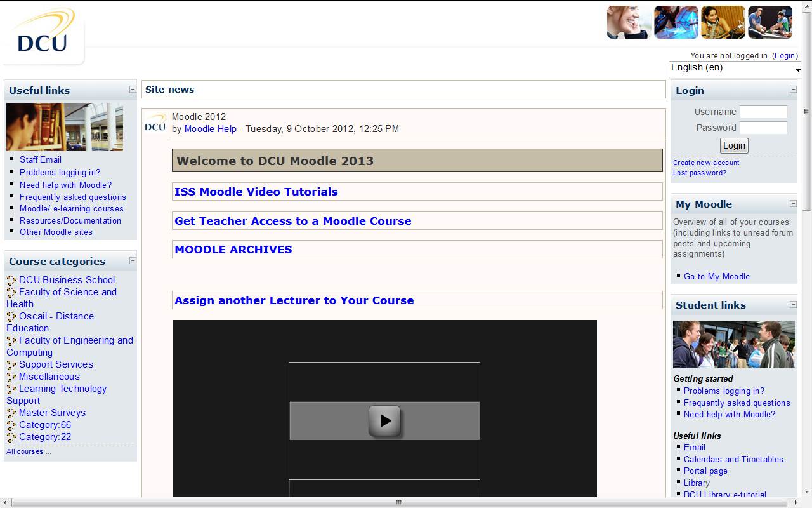Open All courses link

(29, 451)
